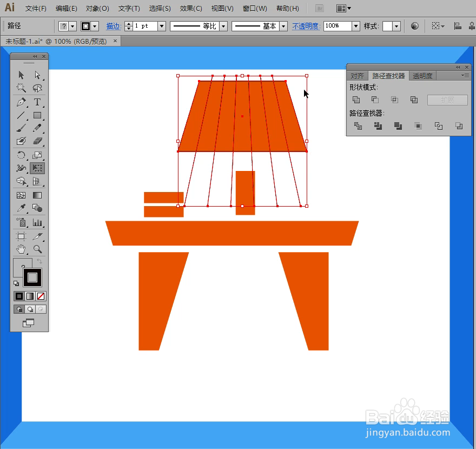
Task: Set Gradient mode below fill swatches
Action: point(30,296)
